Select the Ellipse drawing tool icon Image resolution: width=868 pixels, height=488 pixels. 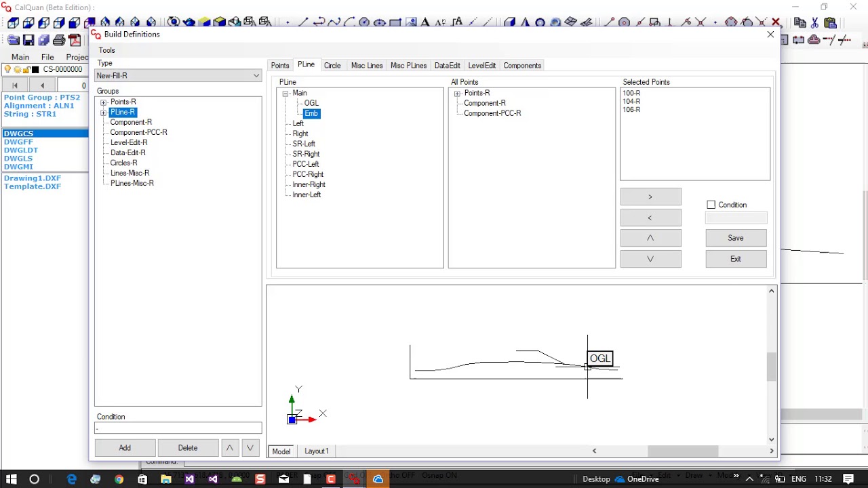(x=379, y=22)
